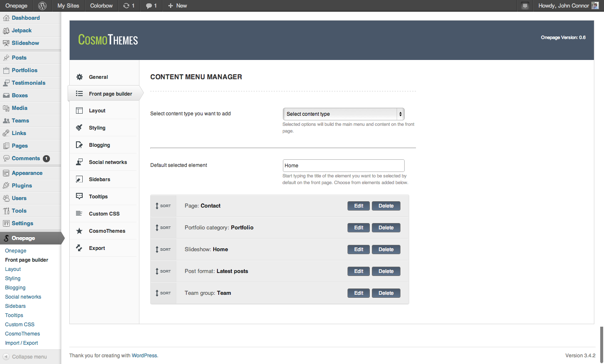The image size is (604, 364).
Task: Click the General gear icon
Action: [79, 77]
